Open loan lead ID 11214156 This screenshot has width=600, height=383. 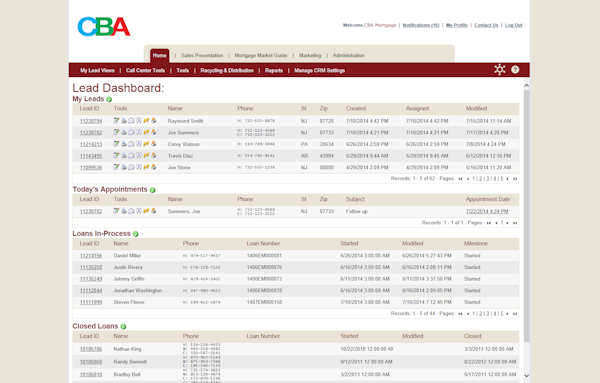tap(91, 256)
